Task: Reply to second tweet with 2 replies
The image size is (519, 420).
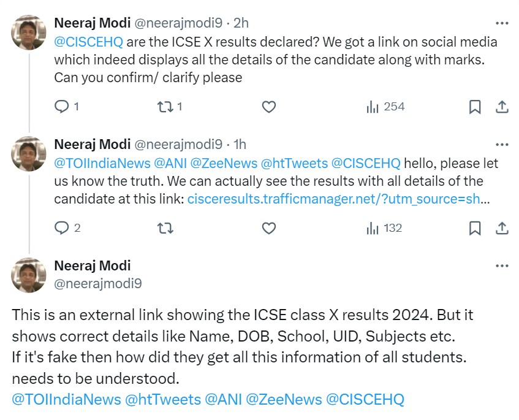Action: 62,228
